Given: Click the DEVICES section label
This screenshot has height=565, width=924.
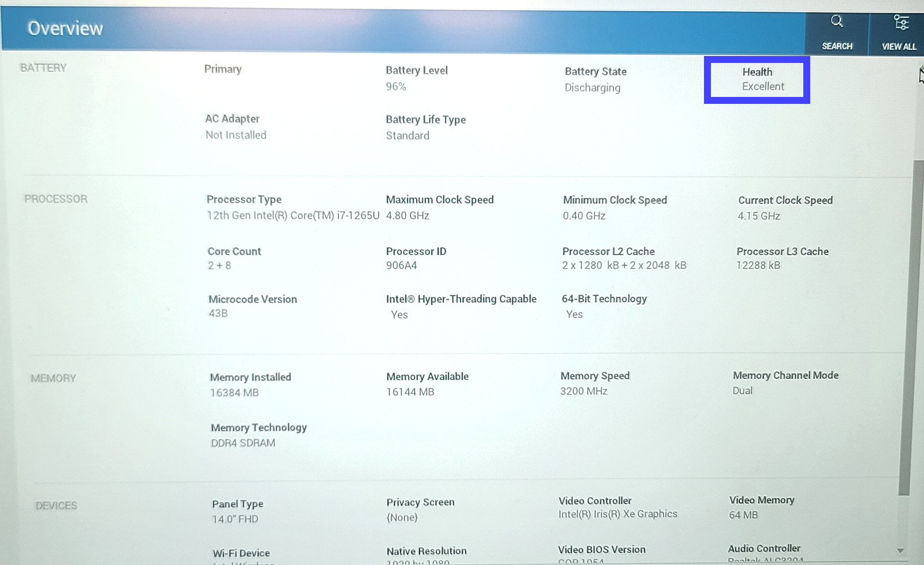Looking at the screenshot, I should 56,506.
